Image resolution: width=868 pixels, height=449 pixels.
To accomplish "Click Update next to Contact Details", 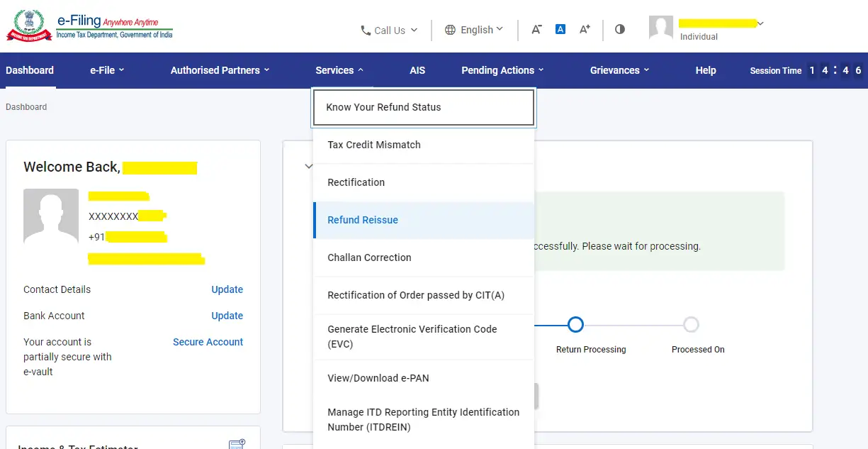I will tap(227, 289).
